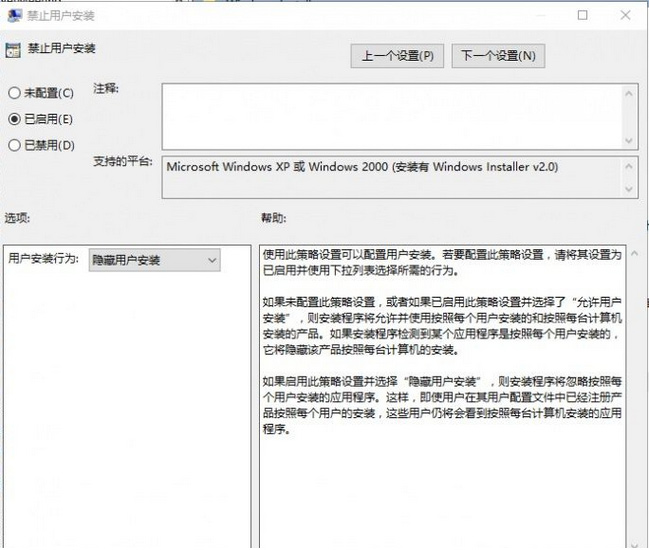Click inside the 注释 comment text box

pyautogui.click(x=392, y=116)
